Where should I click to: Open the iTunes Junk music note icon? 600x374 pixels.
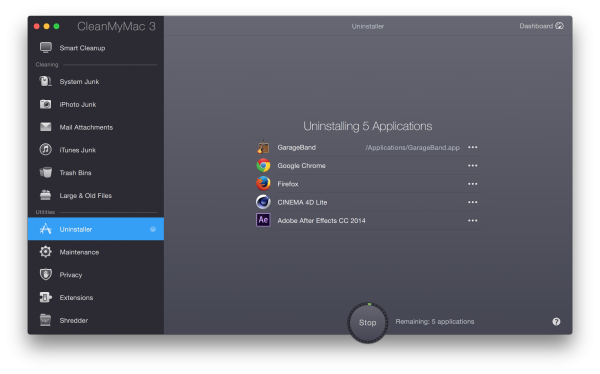(x=46, y=149)
